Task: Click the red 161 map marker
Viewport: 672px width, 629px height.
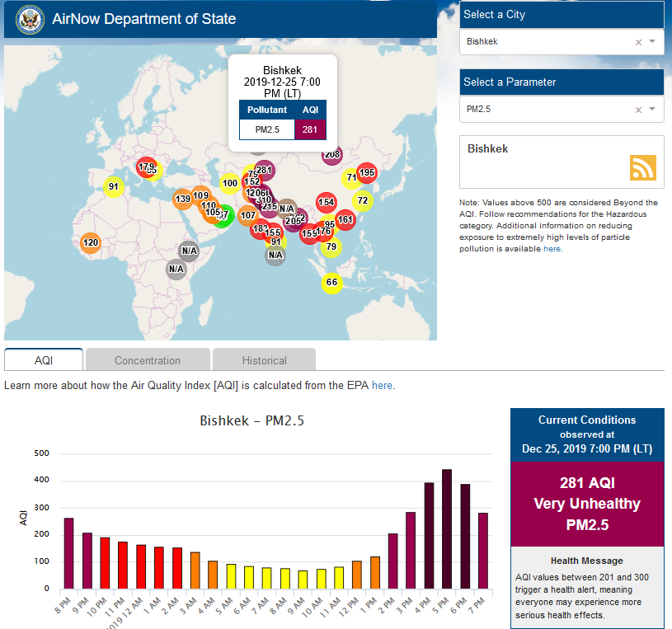Action: click(345, 219)
